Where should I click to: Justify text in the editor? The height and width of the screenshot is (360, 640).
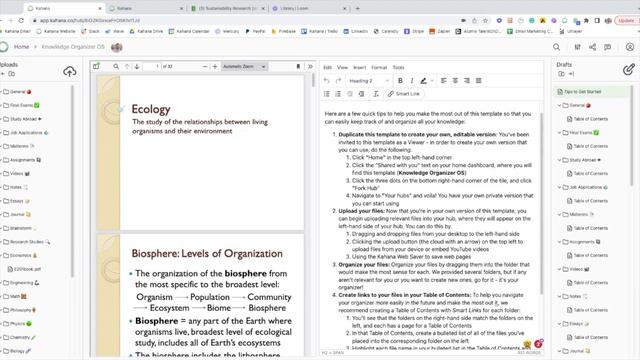point(479,81)
